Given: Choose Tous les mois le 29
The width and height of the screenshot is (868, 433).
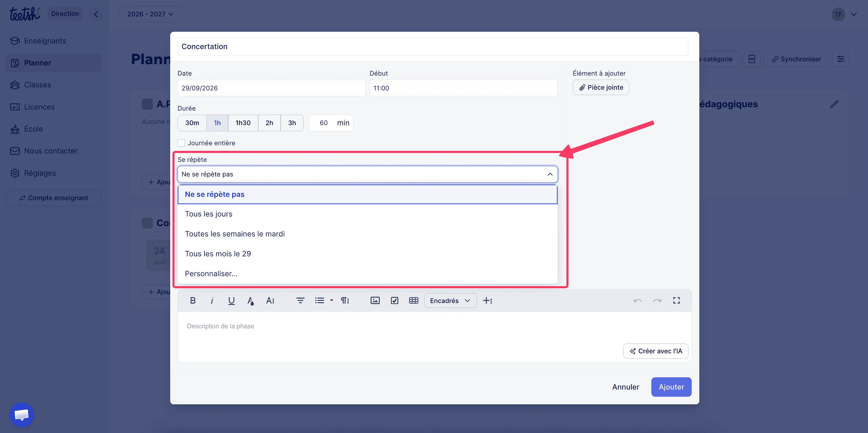Looking at the screenshot, I should click(368, 254).
